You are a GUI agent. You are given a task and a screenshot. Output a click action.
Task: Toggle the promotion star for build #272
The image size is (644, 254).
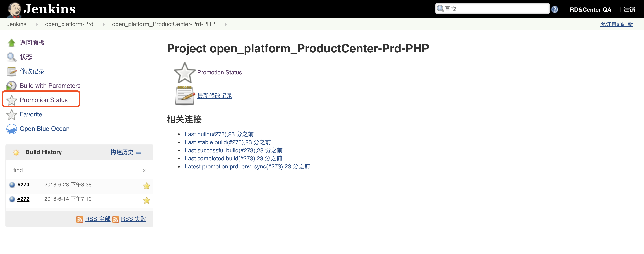(146, 200)
